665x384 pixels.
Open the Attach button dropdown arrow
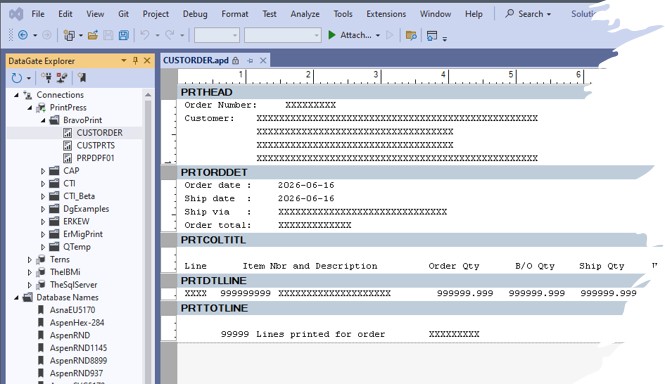[x=378, y=35]
